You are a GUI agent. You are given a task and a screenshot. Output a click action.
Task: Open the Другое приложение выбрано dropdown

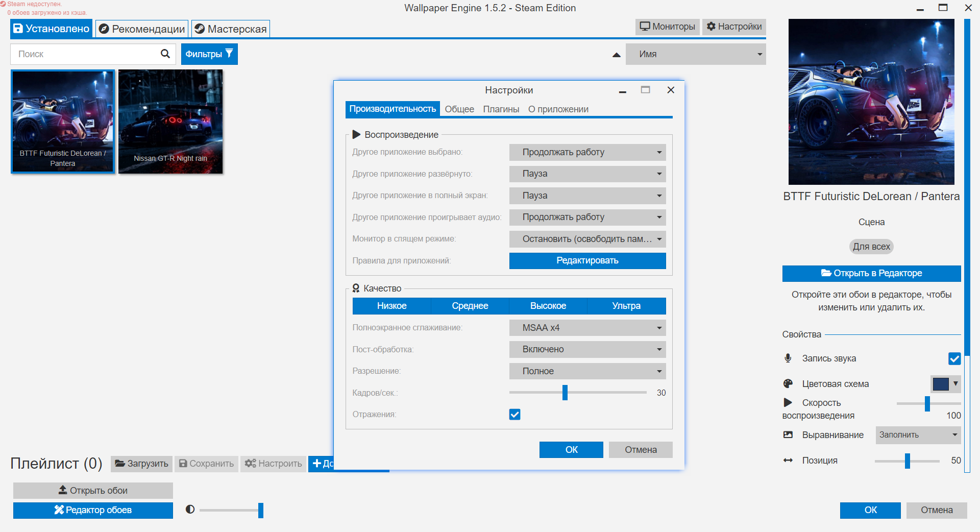click(x=587, y=152)
